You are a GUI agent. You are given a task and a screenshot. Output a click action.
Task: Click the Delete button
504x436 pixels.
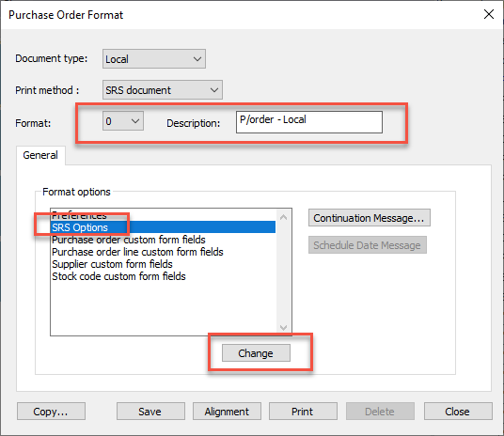pos(380,412)
